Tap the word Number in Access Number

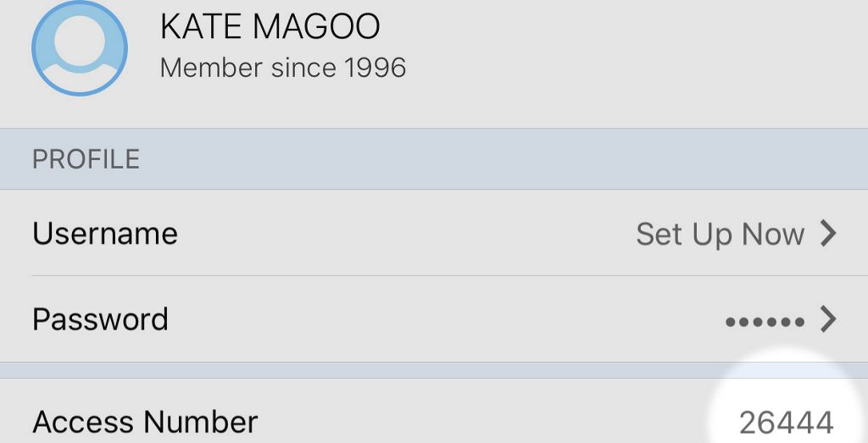pos(200,421)
